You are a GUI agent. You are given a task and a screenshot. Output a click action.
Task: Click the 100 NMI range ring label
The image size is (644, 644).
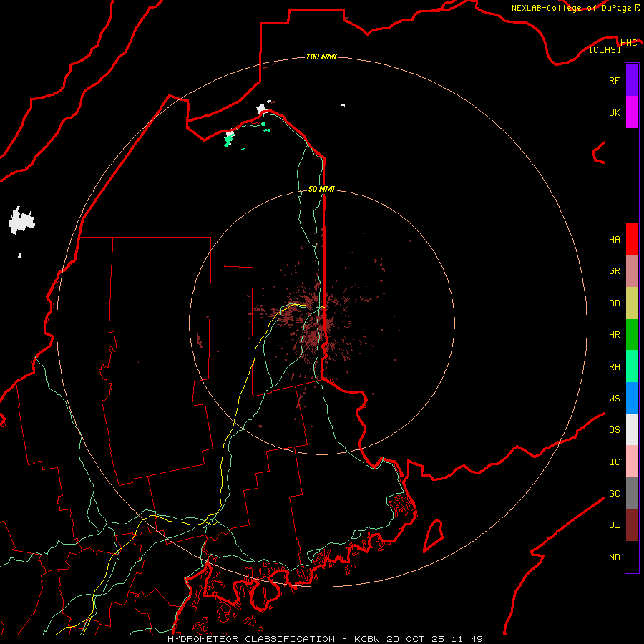(321, 57)
